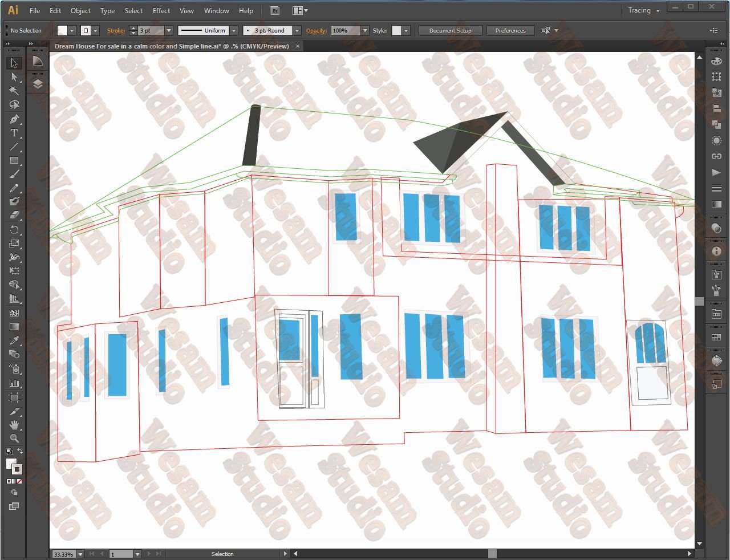The width and height of the screenshot is (730, 560).
Task: Open the Tracing workspace switcher
Action: (644, 10)
